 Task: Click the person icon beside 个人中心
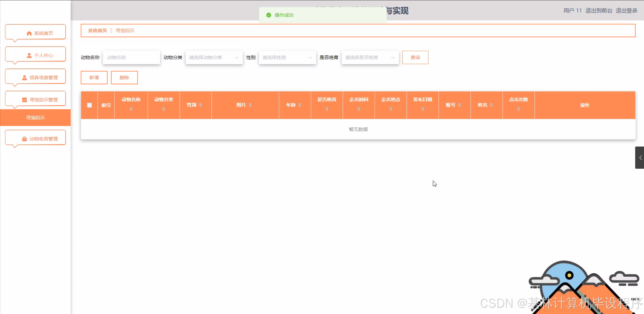click(x=29, y=55)
